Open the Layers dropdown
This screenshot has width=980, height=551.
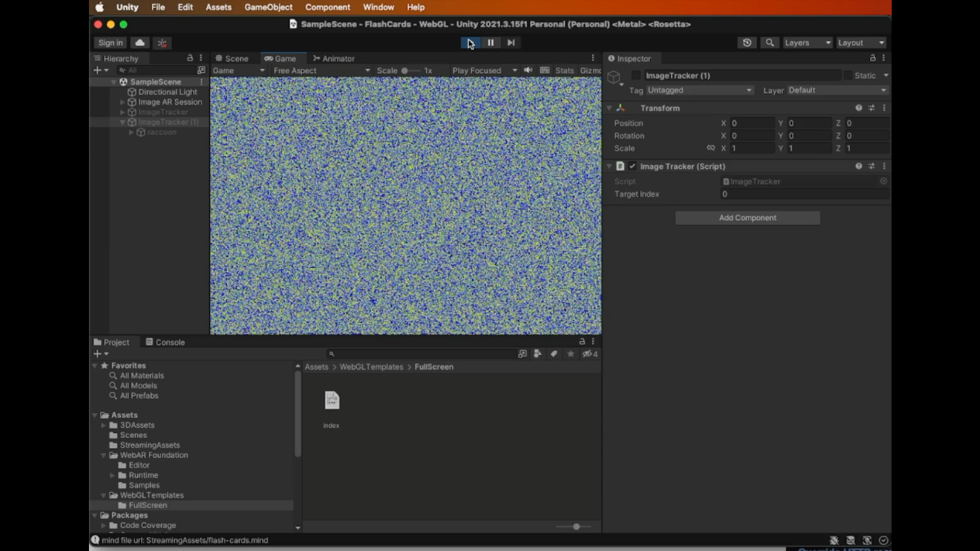point(808,43)
